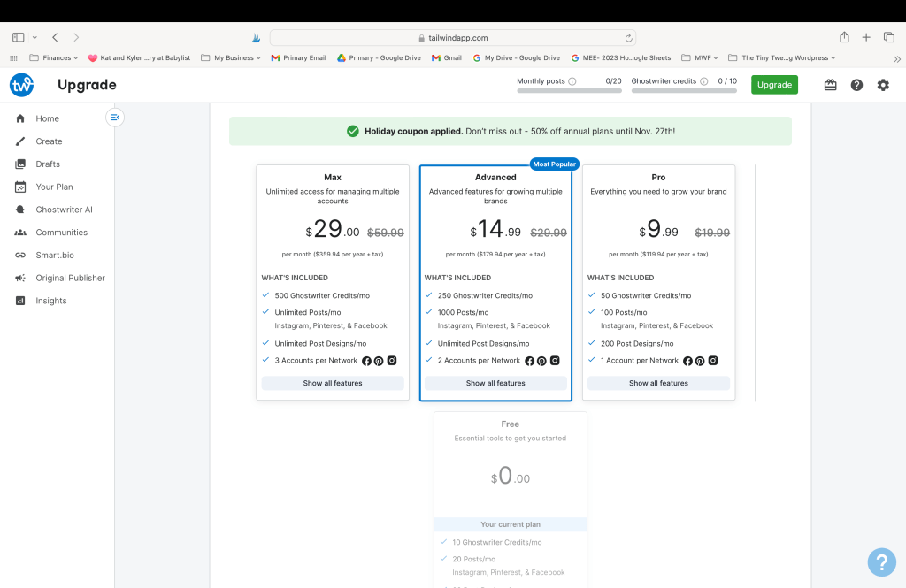Click the Tailwind logo icon
906x588 pixels.
21,85
